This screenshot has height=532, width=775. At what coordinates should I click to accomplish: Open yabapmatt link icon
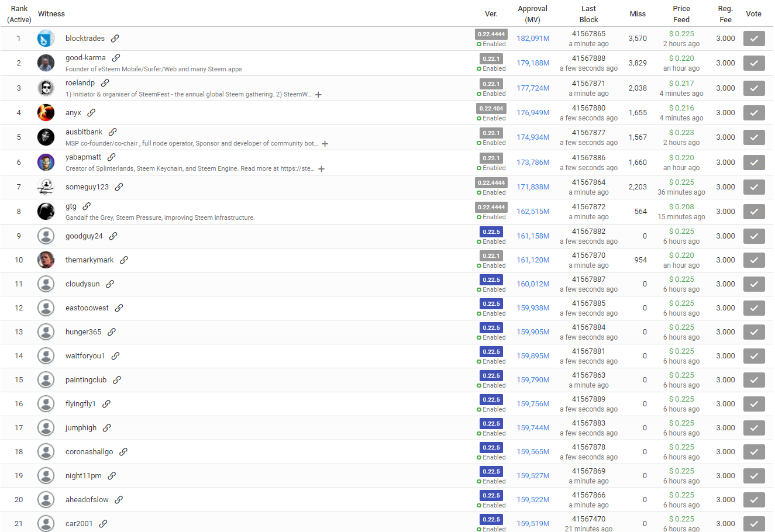pos(112,157)
